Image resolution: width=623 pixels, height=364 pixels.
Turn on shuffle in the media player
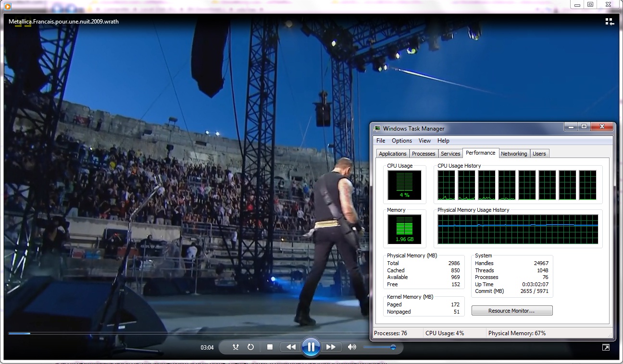[236, 347]
